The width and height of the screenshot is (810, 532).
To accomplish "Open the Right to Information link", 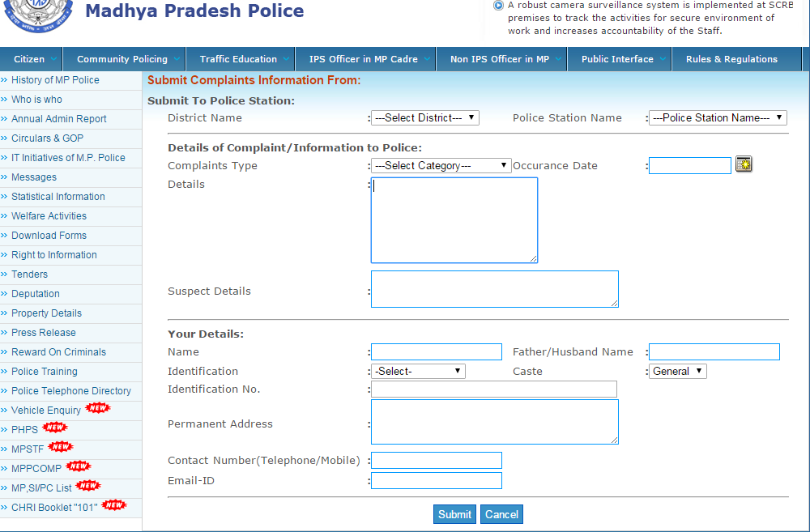I will [x=54, y=255].
